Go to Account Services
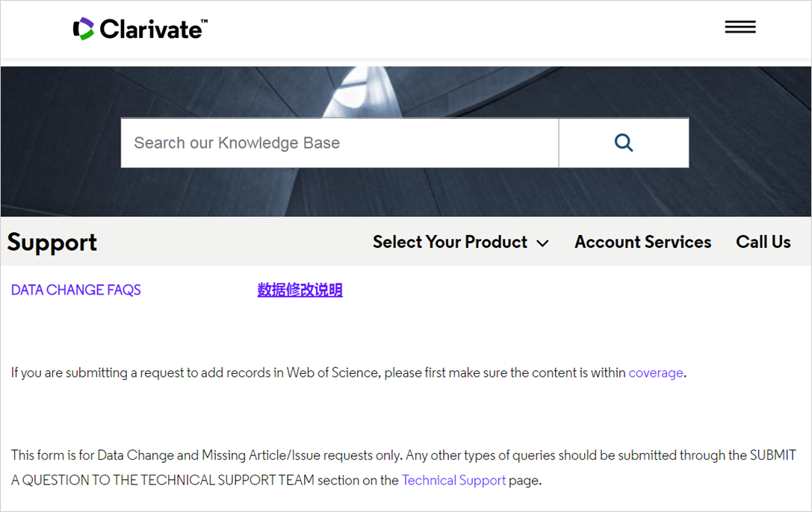This screenshot has height=512, width=812. 642,243
